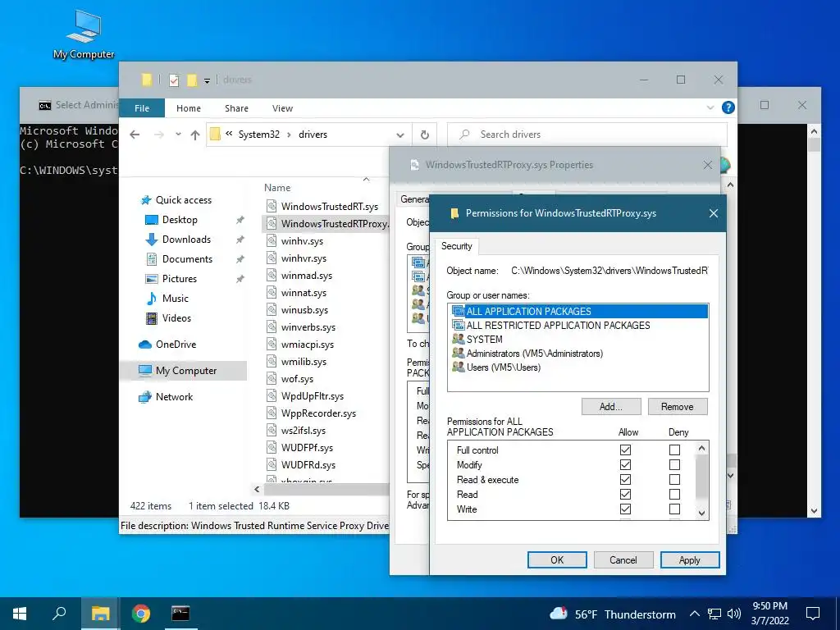The width and height of the screenshot is (840, 630).
Task: Toggle Allow checkbox for Modify
Action: [625, 465]
